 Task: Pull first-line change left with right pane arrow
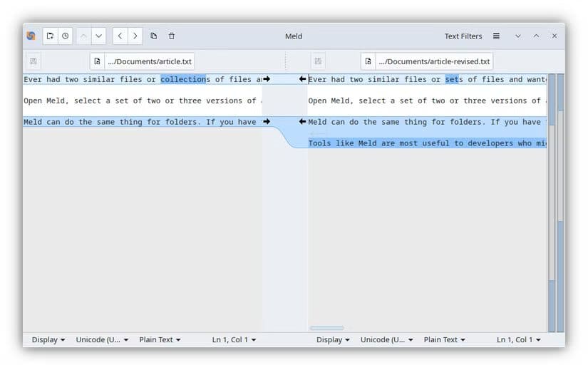pyautogui.click(x=302, y=79)
